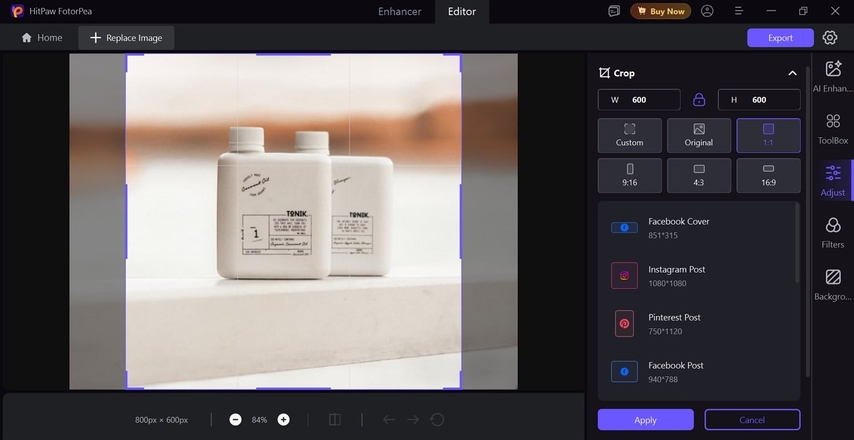
Task: Select the Custom crop ratio
Action: click(x=630, y=136)
